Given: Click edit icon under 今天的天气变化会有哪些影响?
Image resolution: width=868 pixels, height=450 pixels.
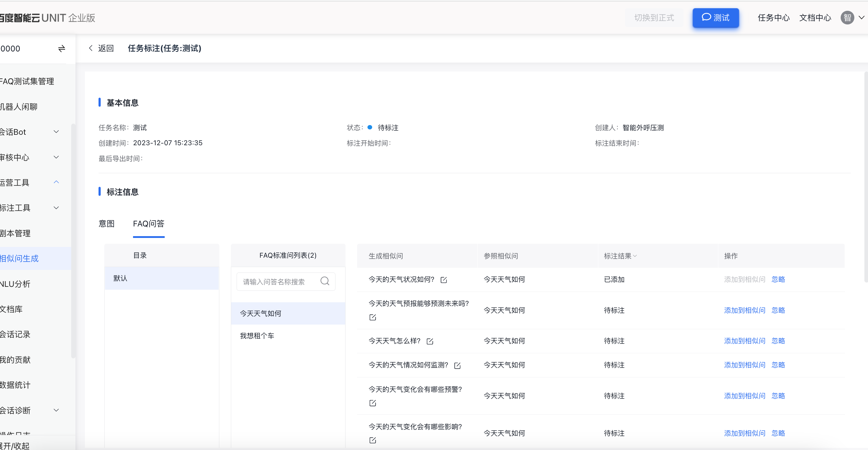Looking at the screenshot, I should [373, 440].
